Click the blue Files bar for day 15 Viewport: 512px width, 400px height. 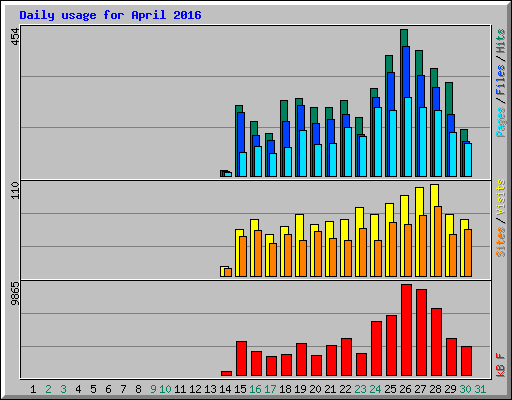click(x=241, y=132)
